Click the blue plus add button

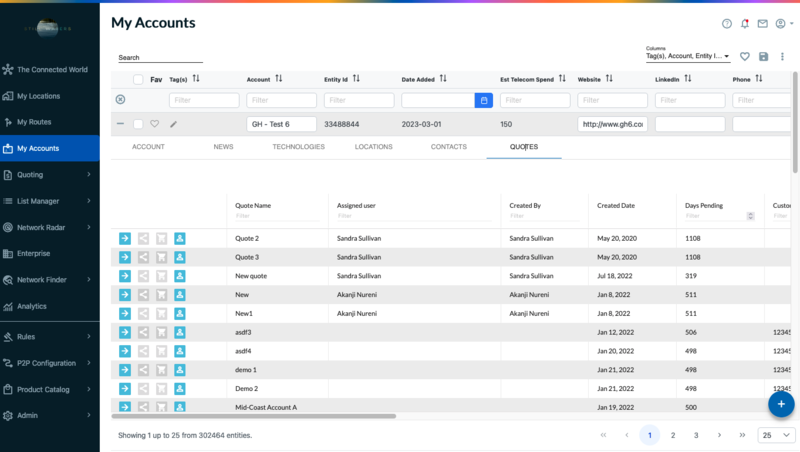pos(781,403)
